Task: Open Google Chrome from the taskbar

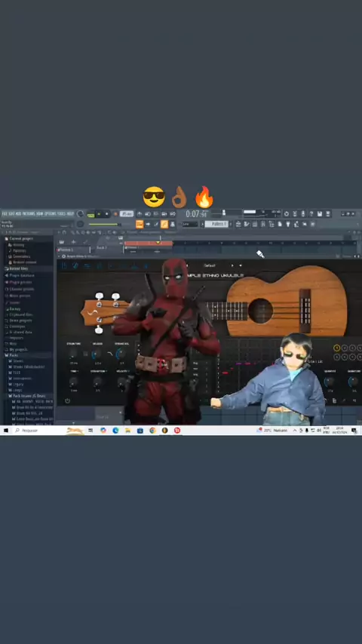Action: (152, 431)
